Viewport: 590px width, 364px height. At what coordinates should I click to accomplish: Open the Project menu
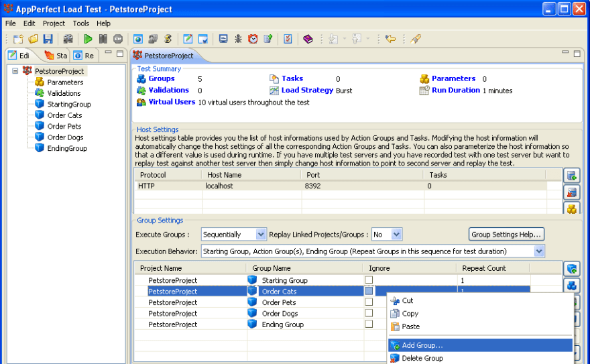(x=54, y=23)
